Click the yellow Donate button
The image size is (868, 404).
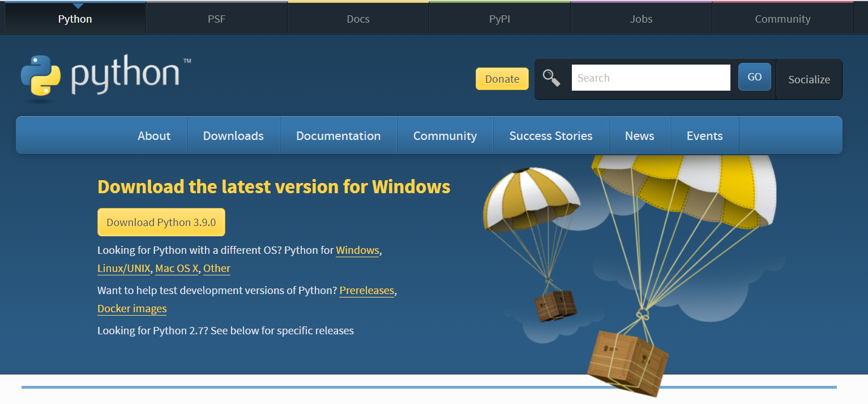point(502,79)
